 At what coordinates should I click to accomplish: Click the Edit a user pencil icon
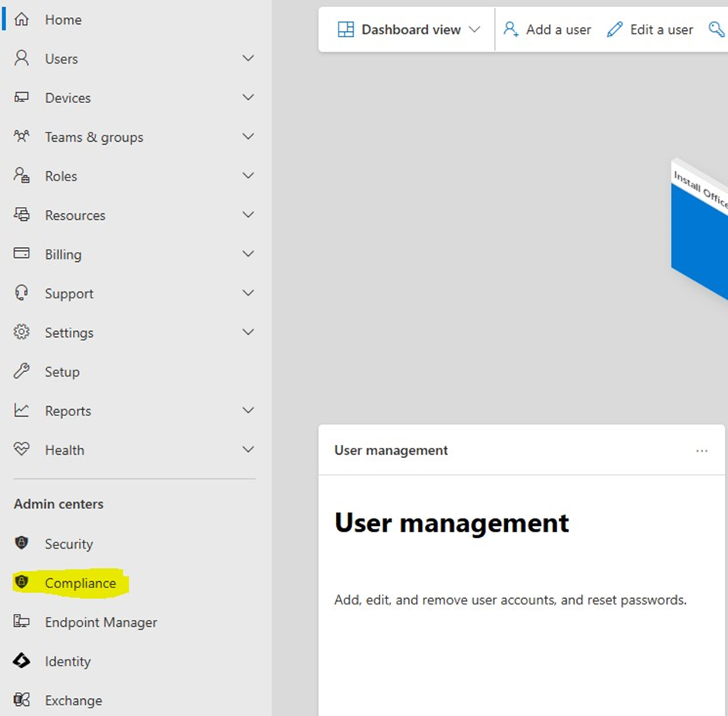(x=615, y=29)
